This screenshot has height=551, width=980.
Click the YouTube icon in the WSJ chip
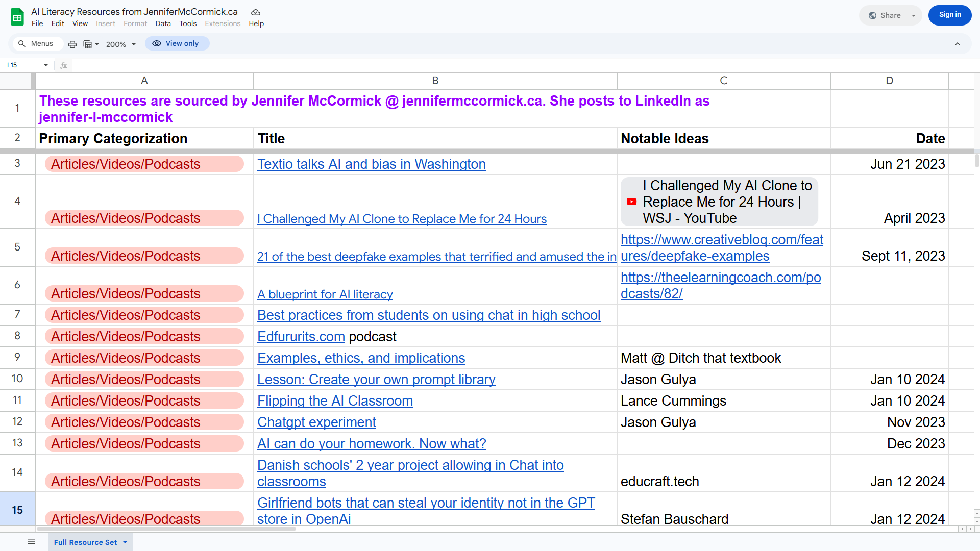[631, 202]
